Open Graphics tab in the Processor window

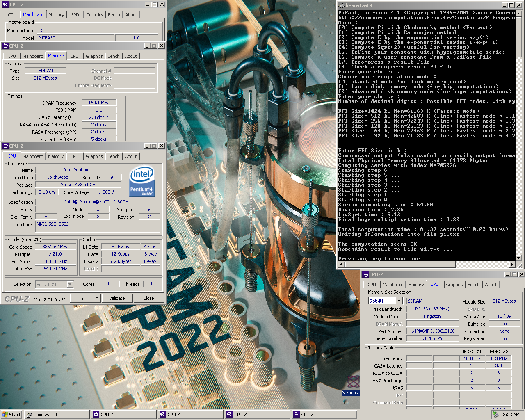pyautogui.click(x=94, y=156)
